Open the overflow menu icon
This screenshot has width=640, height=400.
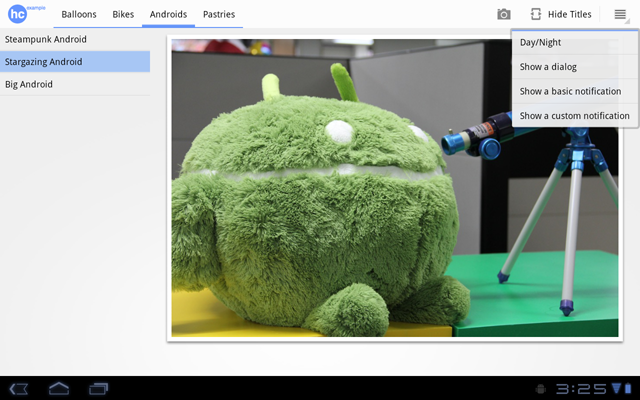620,14
